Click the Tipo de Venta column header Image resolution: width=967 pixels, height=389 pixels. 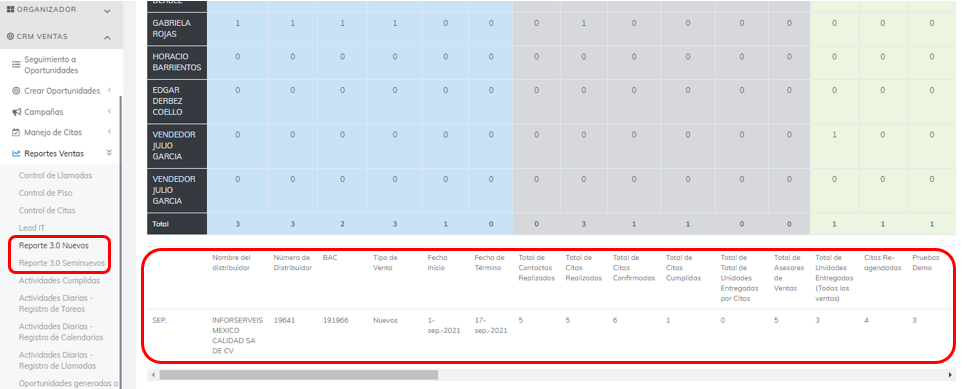coord(385,263)
